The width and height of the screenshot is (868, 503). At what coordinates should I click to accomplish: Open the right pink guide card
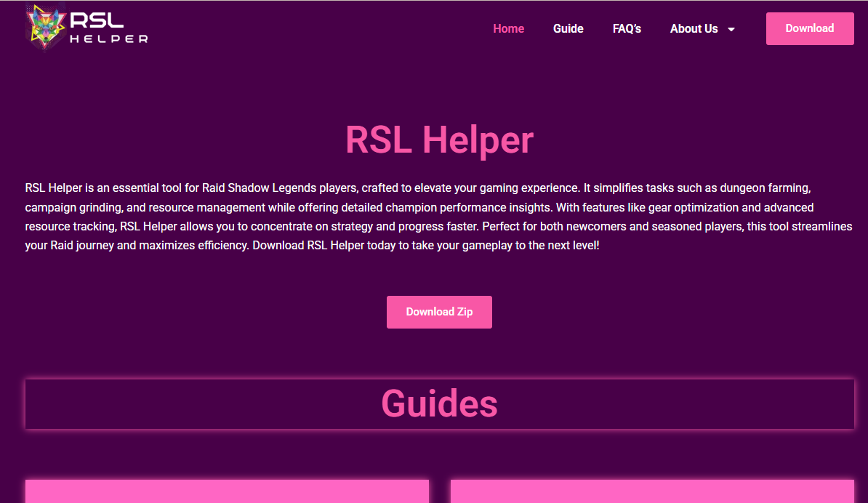[651, 491]
